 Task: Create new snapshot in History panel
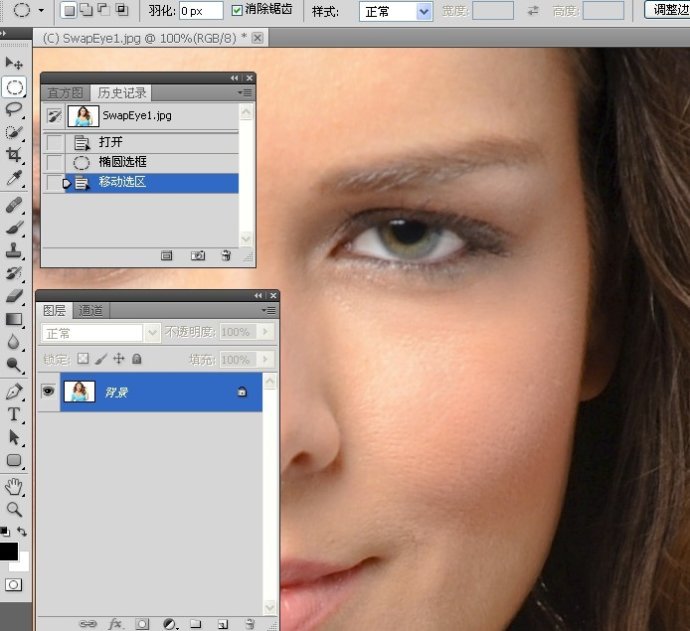(198, 256)
